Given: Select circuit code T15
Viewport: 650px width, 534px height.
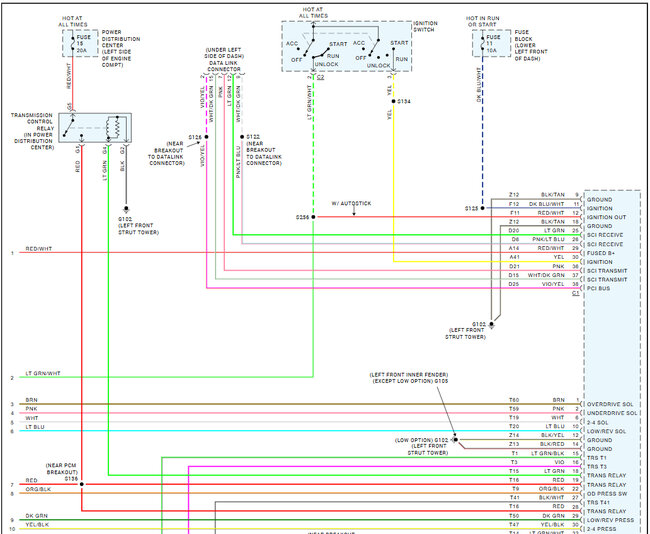Looking at the screenshot, I should point(514,471).
